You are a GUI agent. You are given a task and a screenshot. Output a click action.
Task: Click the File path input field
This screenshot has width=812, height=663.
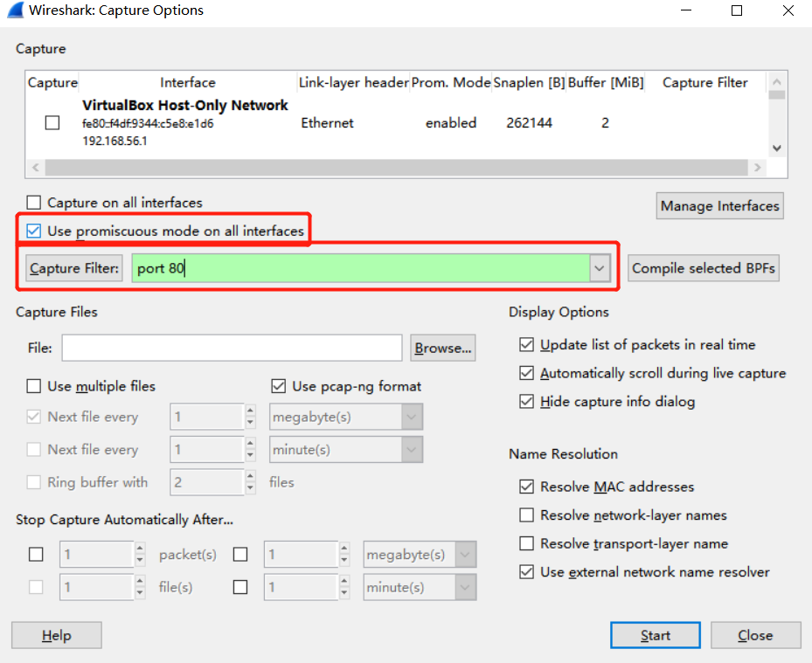pyautogui.click(x=232, y=348)
